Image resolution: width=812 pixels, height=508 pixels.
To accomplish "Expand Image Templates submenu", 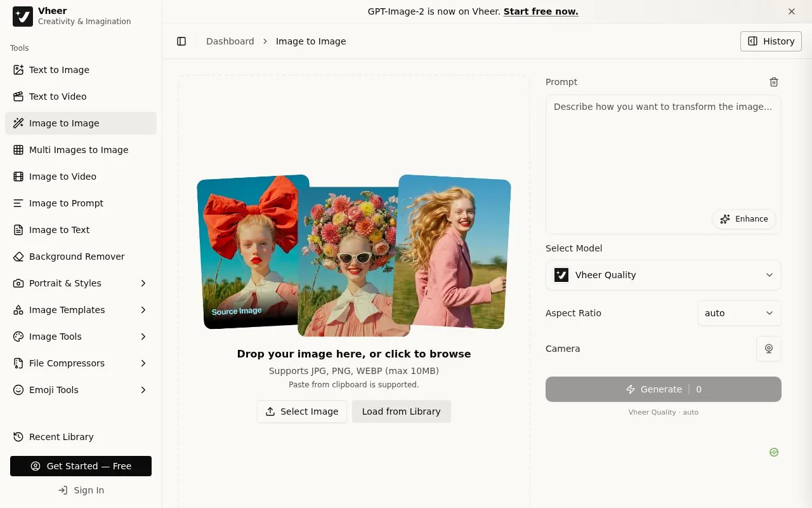I will (81, 310).
